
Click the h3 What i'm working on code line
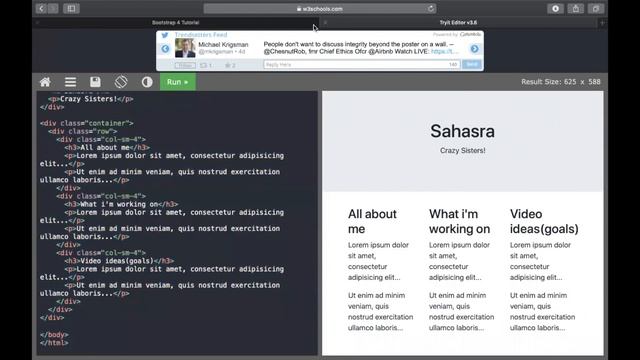[x=121, y=204]
